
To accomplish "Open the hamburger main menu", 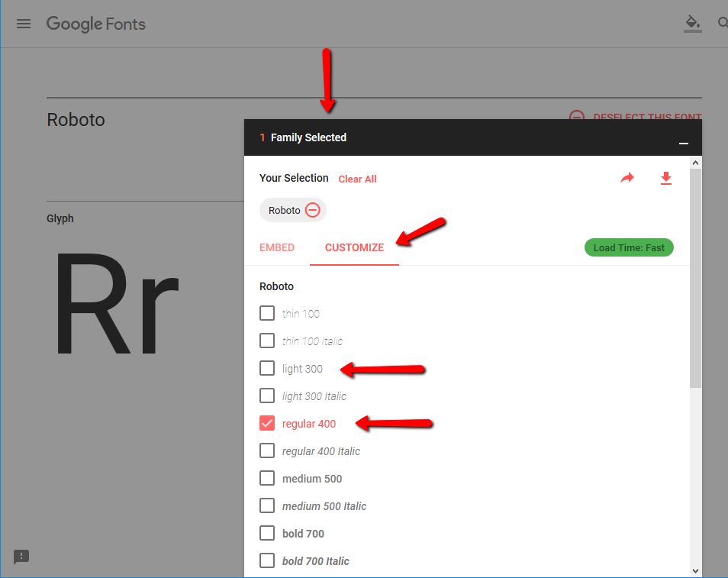I will pyautogui.click(x=24, y=24).
